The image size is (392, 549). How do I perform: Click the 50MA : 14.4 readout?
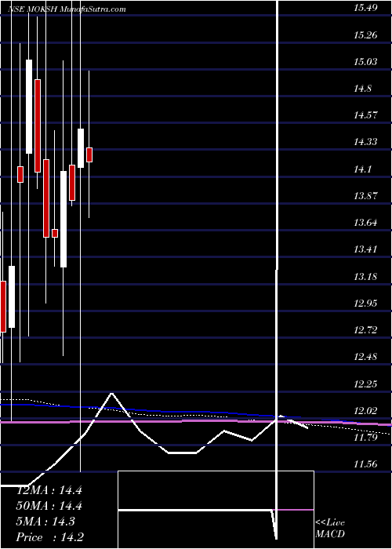click(49, 506)
